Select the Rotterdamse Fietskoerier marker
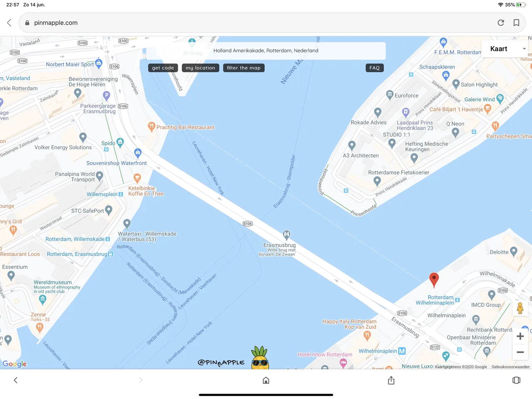The width and height of the screenshot is (532, 399). point(377,181)
